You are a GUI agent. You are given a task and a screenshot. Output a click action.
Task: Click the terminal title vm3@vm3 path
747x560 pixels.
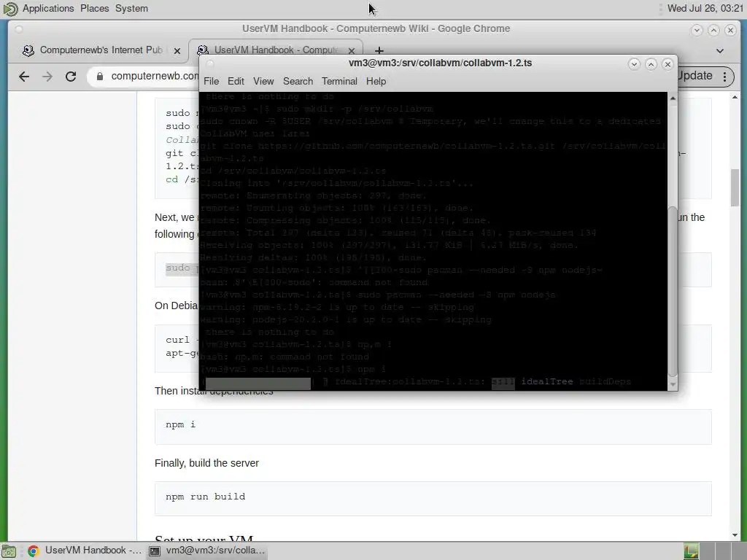pyautogui.click(x=440, y=63)
